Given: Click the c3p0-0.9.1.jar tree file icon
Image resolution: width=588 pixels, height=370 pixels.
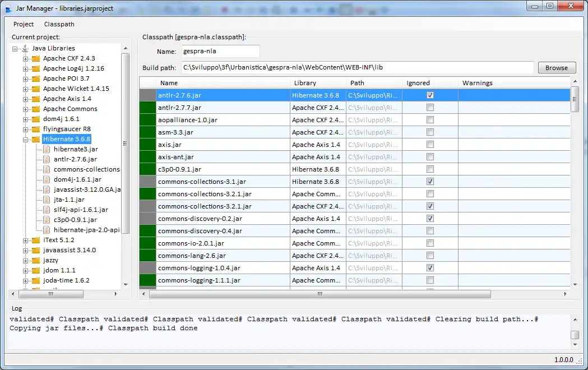Looking at the screenshot, I should pos(47,220).
